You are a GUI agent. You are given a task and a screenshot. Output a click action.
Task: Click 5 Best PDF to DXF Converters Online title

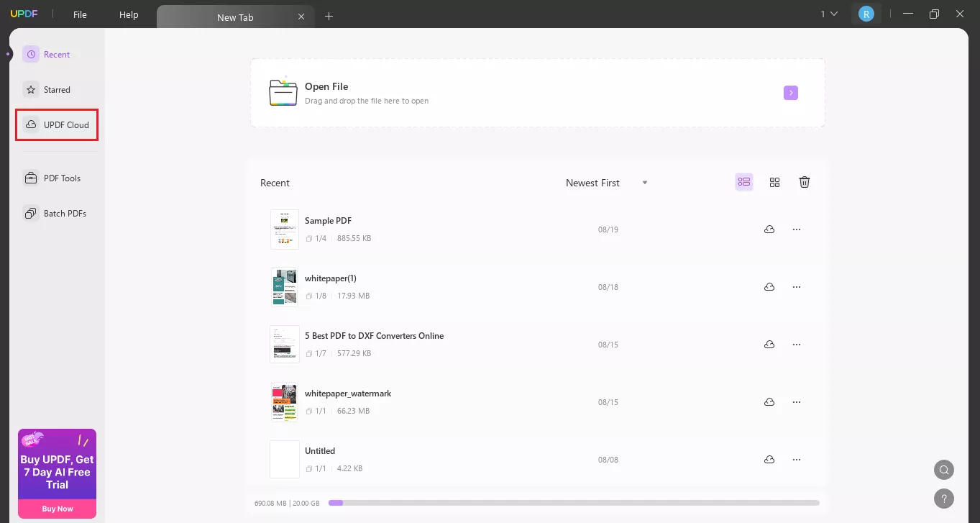374,336
